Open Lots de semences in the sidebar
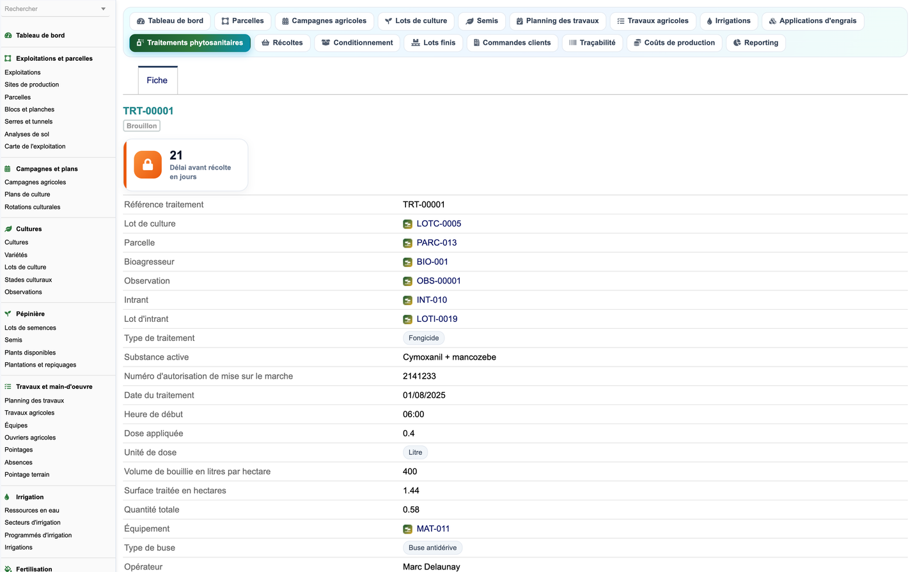924x572 pixels. click(x=30, y=328)
